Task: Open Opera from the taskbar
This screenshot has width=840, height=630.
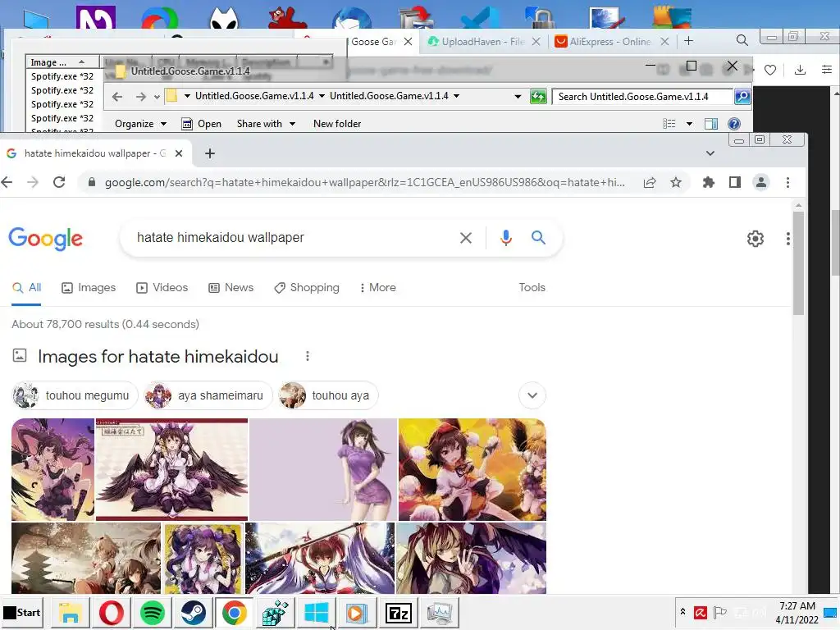Action: point(111,612)
